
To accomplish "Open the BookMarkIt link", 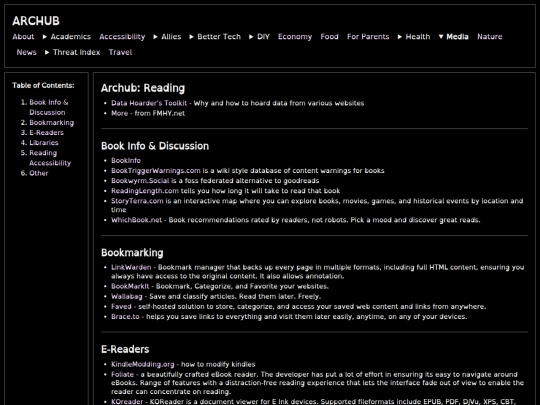I will click(130, 286).
